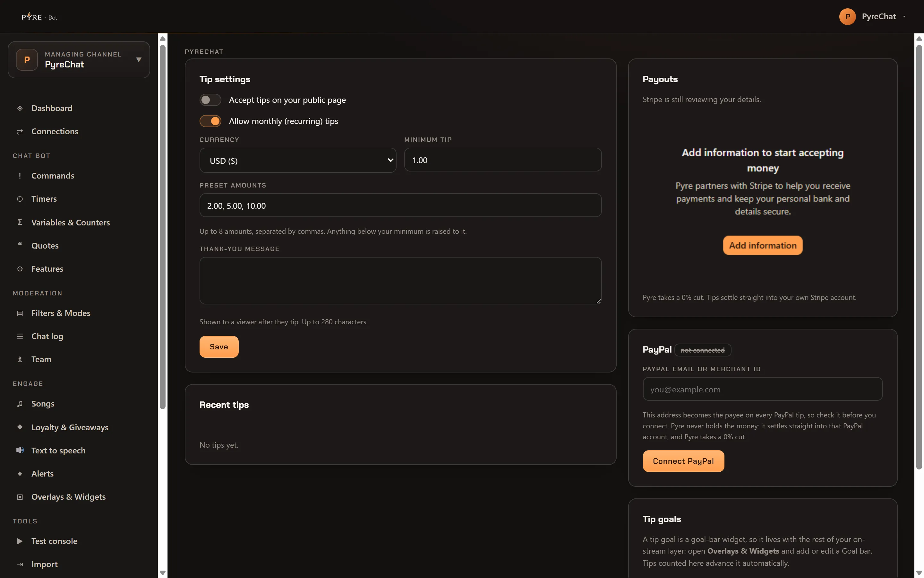Click the Variables & Counters sigma icon
The image size is (924, 578).
[20, 222]
